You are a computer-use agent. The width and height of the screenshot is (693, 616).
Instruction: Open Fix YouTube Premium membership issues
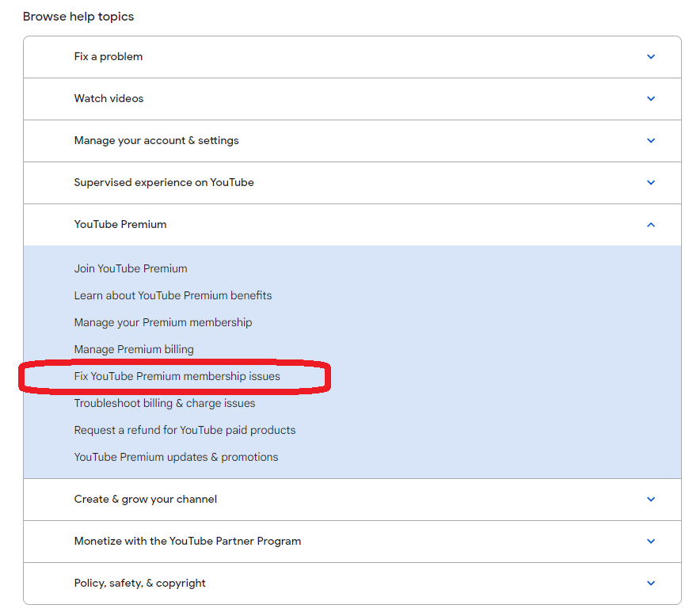click(177, 377)
